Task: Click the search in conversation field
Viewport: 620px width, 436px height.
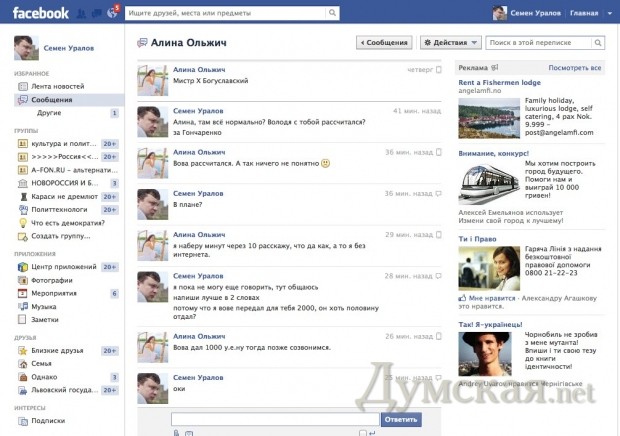Action: [552, 43]
